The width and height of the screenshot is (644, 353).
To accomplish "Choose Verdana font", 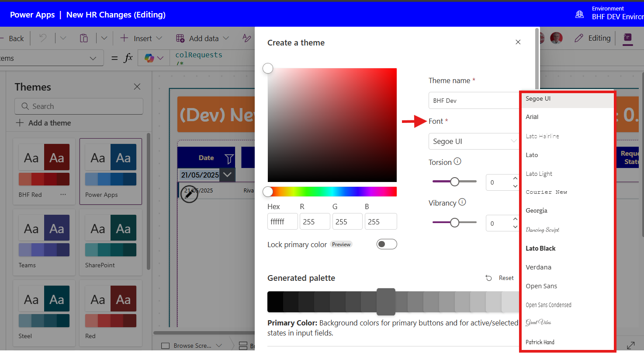I will (x=567, y=267).
